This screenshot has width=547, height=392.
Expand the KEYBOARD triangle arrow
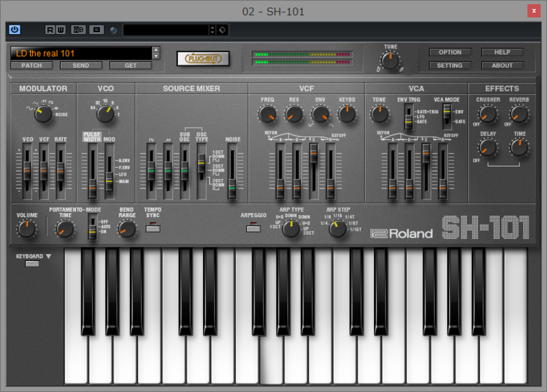pyautogui.click(x=49, y=257)
